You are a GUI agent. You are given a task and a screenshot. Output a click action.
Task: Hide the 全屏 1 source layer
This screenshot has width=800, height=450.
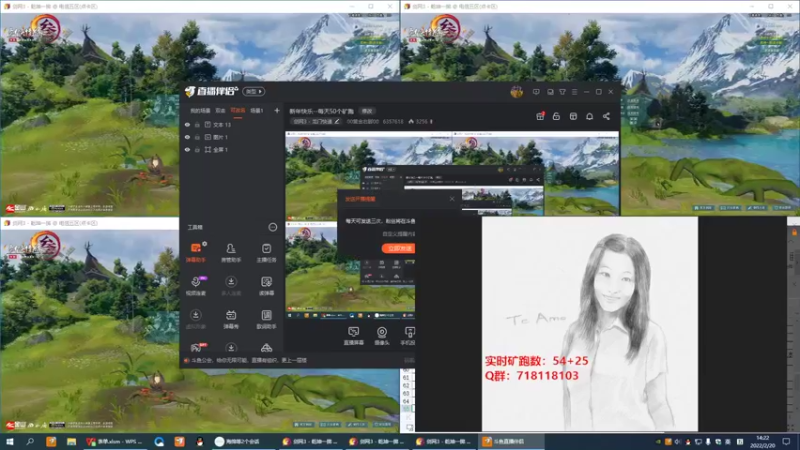(187, 149)
